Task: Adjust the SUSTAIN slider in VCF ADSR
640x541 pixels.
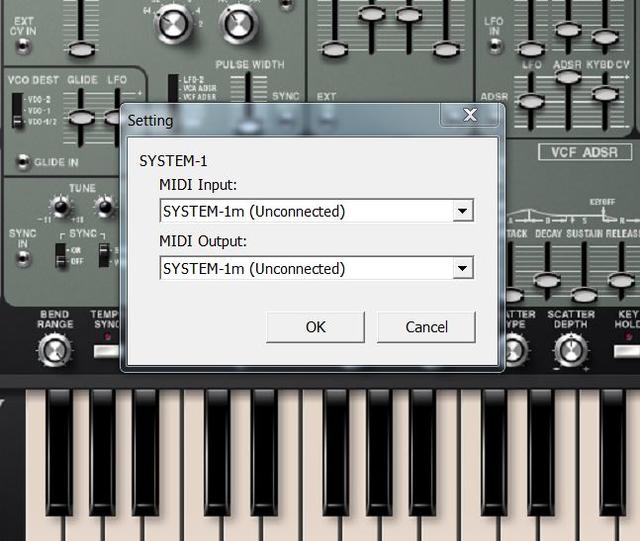Action: (584, 295)
